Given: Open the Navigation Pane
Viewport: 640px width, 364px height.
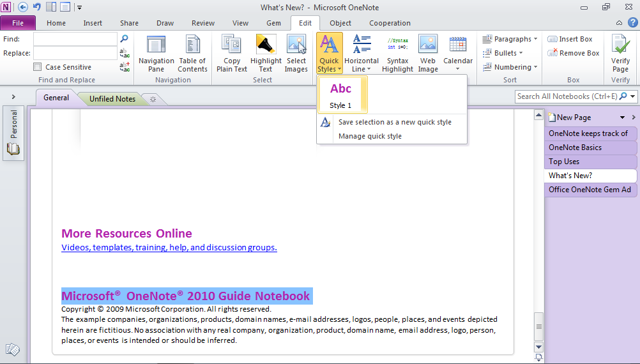Looking at the screenshot, I should click(156, 54).
